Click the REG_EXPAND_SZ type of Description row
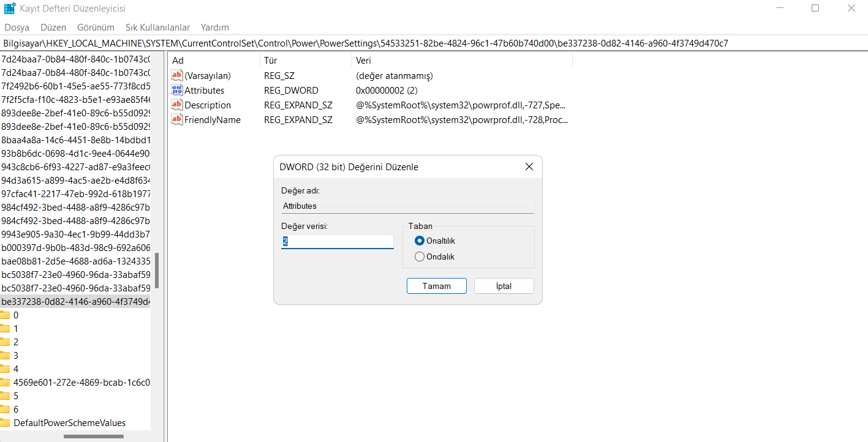868x442 pixels. point(298,105)
